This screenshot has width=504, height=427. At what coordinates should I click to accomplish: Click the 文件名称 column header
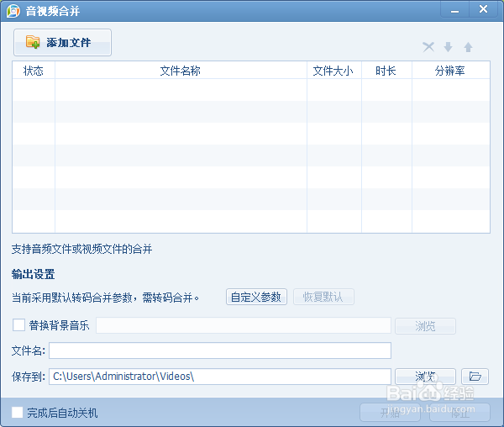[x=181, y=71]
